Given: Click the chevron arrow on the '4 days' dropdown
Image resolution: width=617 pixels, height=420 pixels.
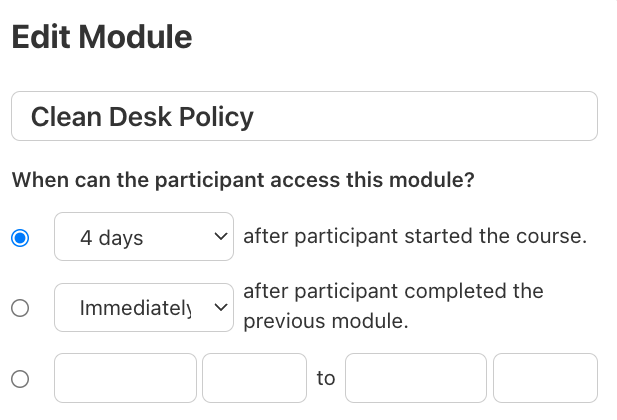Looking at the screenshot, I should [221, 237].
